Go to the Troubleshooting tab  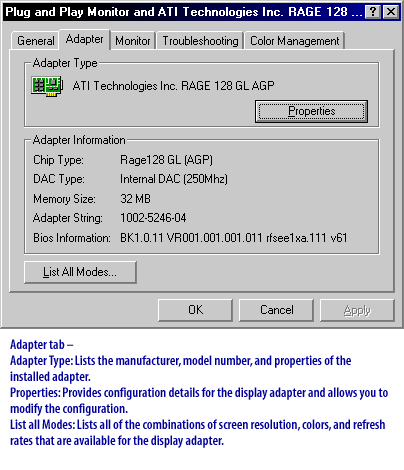pyautogui.click(x=200, y=41)
